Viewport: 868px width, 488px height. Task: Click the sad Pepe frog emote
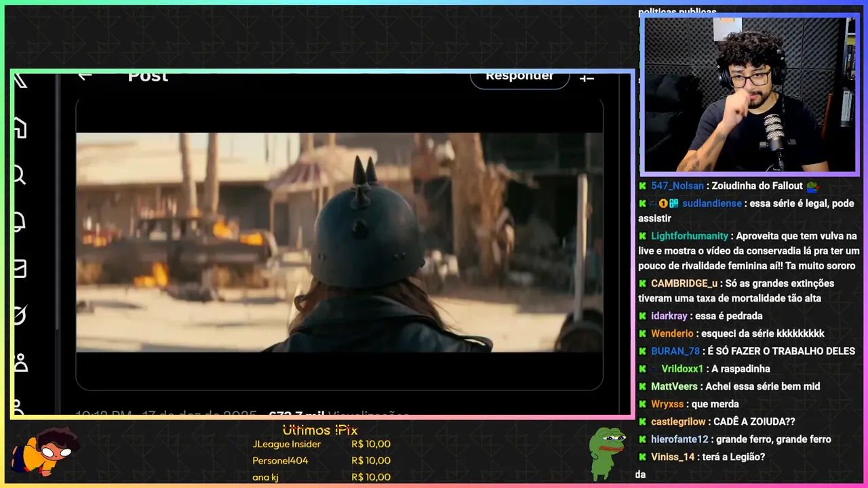[606, 453]
